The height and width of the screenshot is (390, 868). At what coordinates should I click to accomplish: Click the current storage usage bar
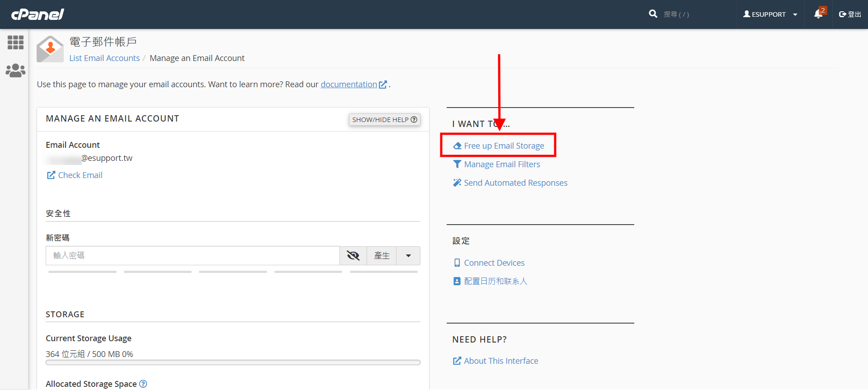(x=233, y=362)
